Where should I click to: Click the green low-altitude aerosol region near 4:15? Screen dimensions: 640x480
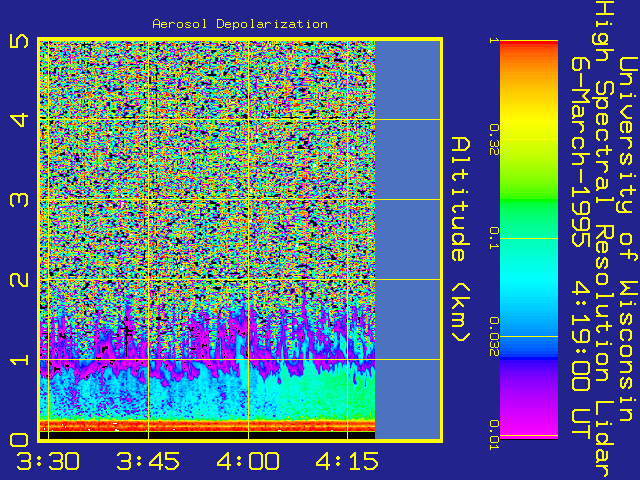click(x=347, y=392)
